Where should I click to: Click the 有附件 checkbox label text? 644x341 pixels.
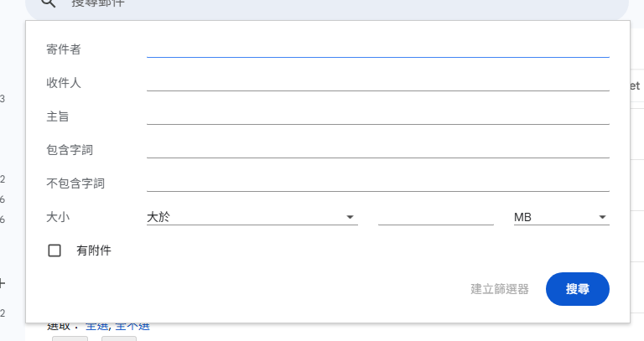click(94, 250)
